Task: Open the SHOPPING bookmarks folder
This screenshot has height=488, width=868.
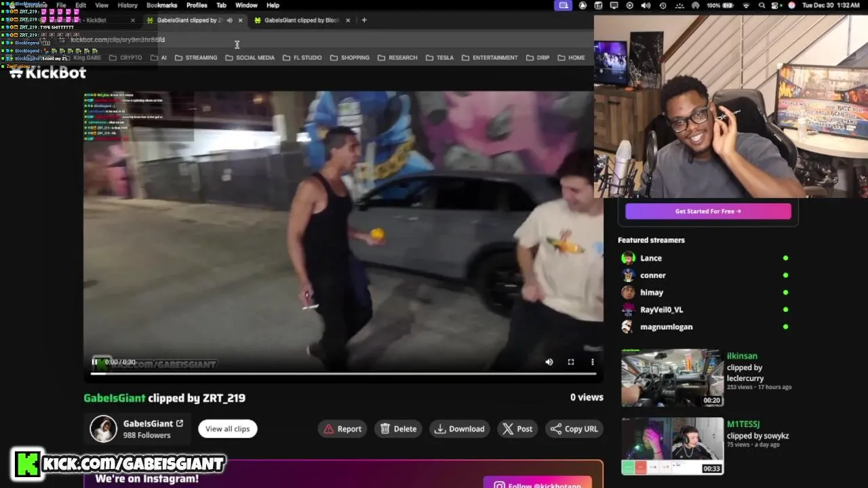Action: pyautogui.click(x=349, y=58)
